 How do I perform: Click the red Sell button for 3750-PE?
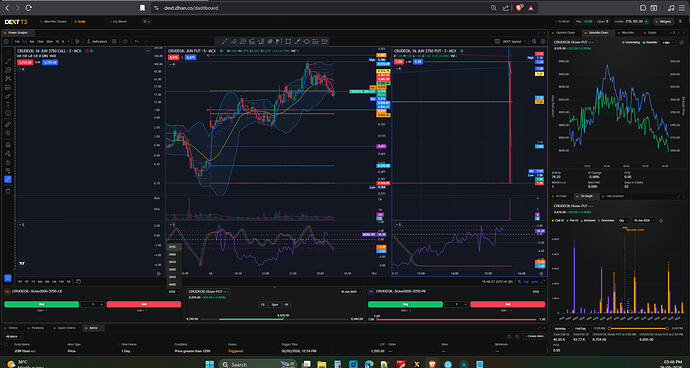tap(507, 304)
